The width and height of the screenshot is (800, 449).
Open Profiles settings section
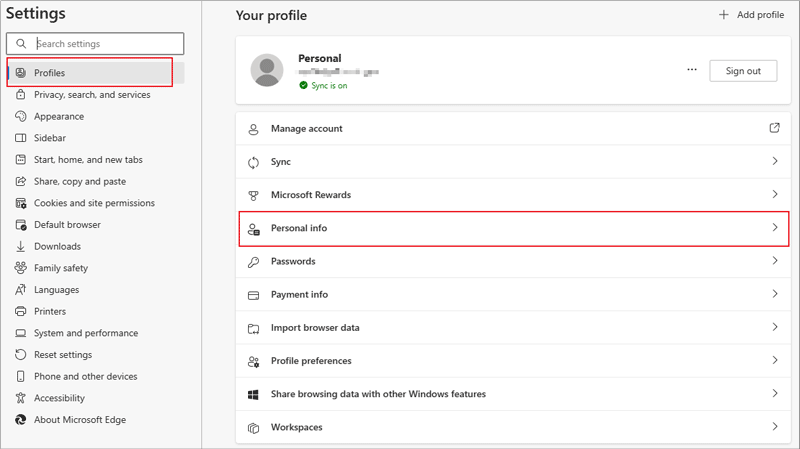pos(95,72)
